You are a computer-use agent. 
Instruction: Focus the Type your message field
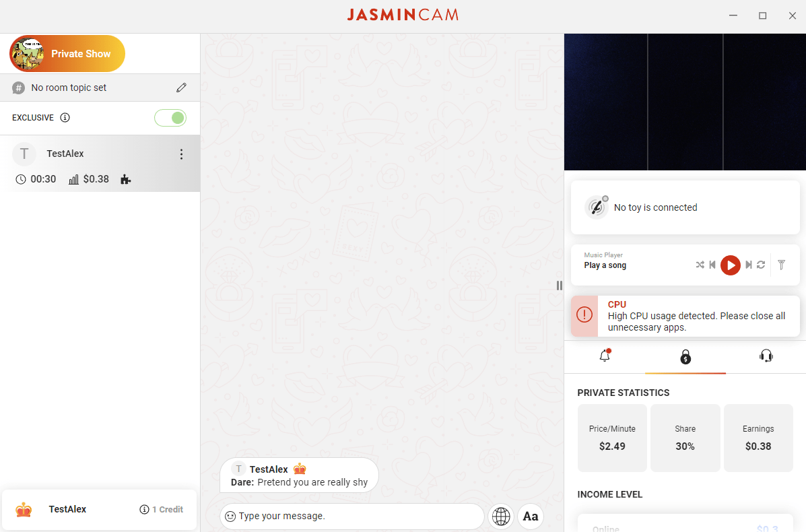coord(352,516)
